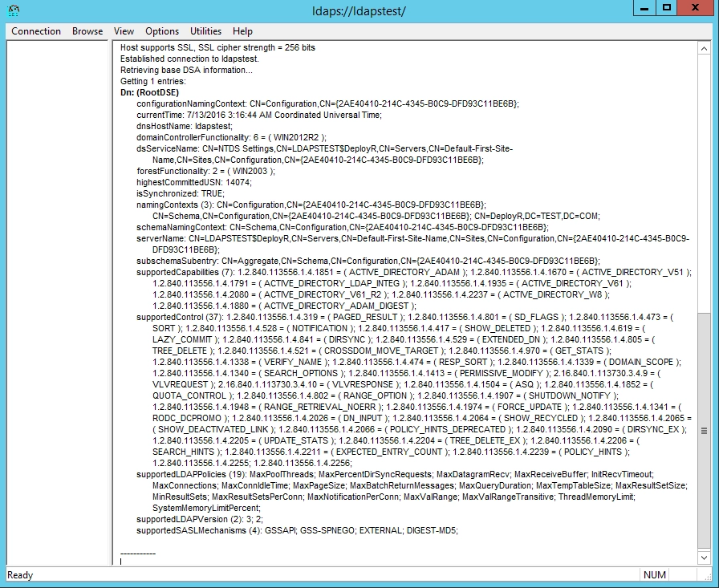
Task: Minimize the ldaps://ldapstest/ window
Action: click(x=644, y=8)
